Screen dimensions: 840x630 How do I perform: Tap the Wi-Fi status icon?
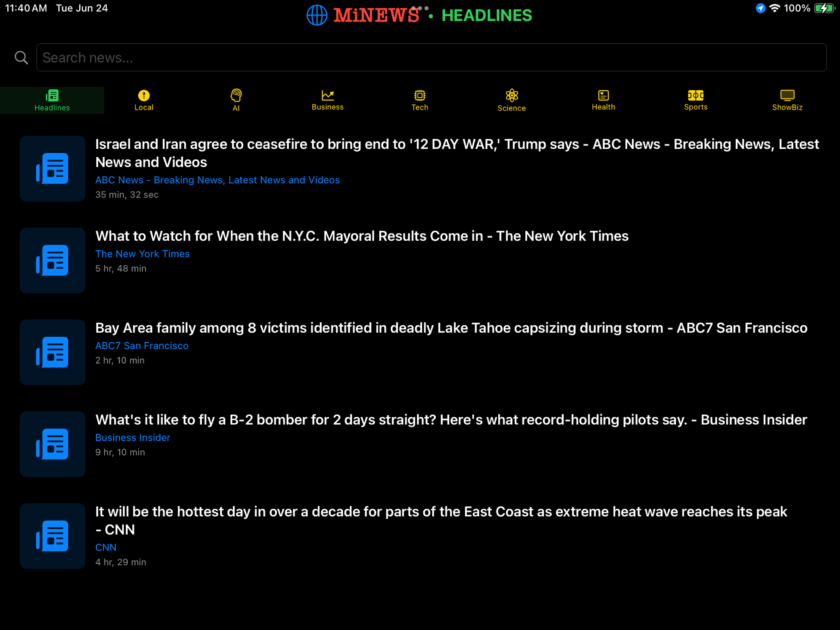pyautogui.click(x=775, y=8)
